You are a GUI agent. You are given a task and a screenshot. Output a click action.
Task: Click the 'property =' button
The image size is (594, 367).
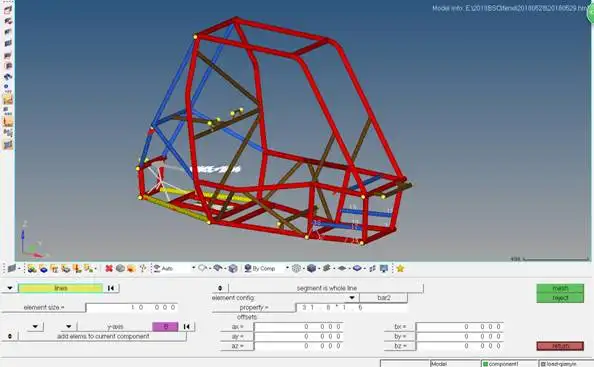pos(254,308)
